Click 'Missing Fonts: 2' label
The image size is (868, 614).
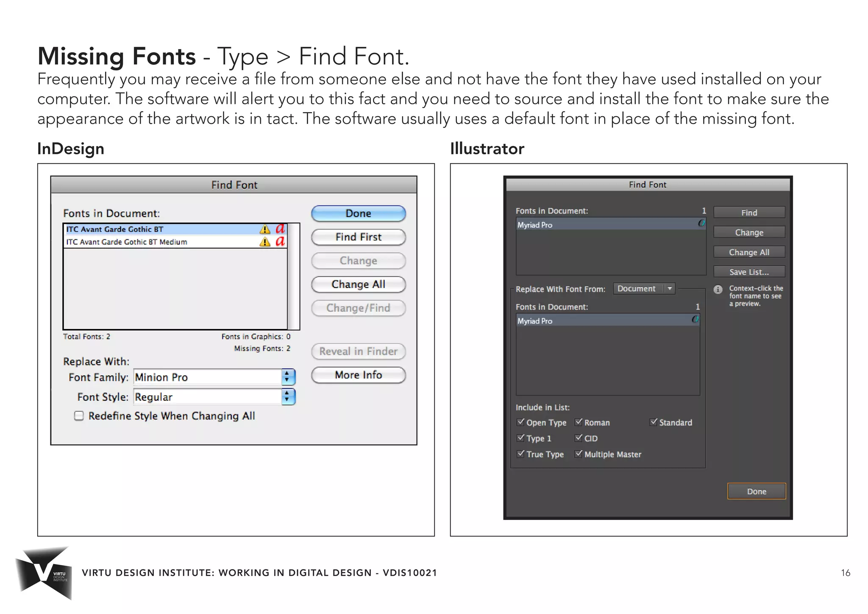262,349
